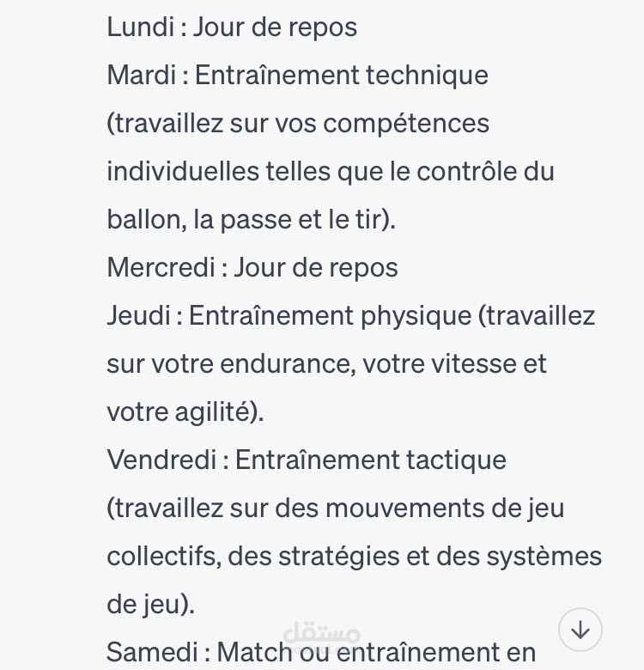
Task: Click the word "mouvements"
Action: [404, 509]
